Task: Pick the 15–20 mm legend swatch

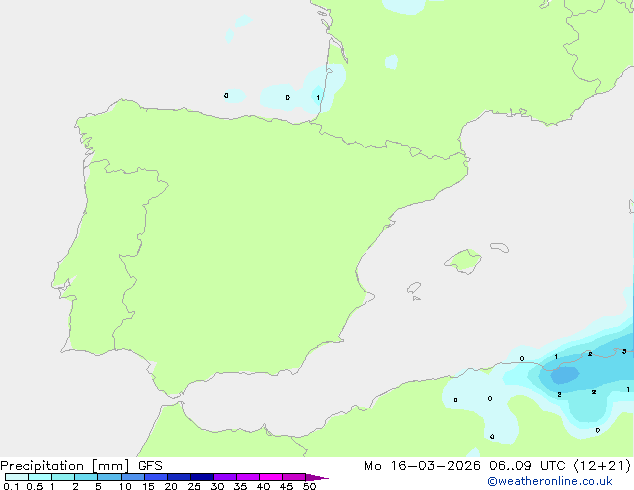Action: click(x=156, y=477)
